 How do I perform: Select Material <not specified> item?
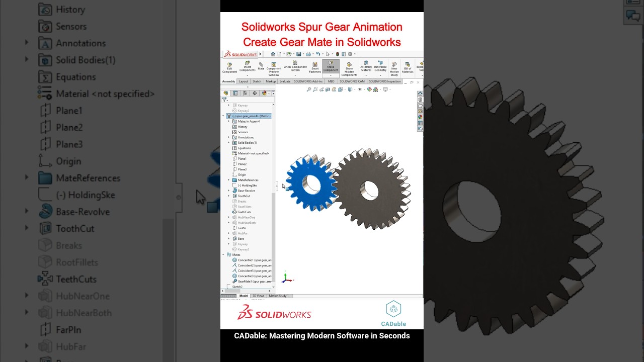251,153
